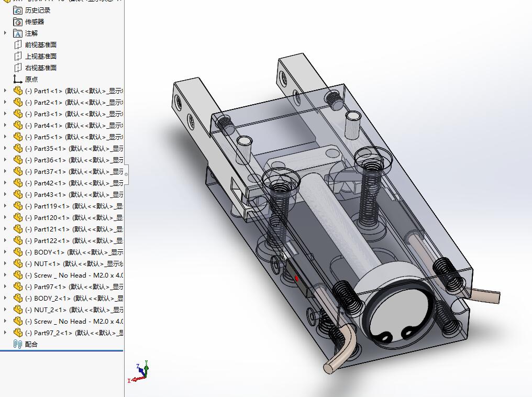This screenshot has height=397, width=532.
Task: Select the 原点 label
Action: click(x=31, y=80)
